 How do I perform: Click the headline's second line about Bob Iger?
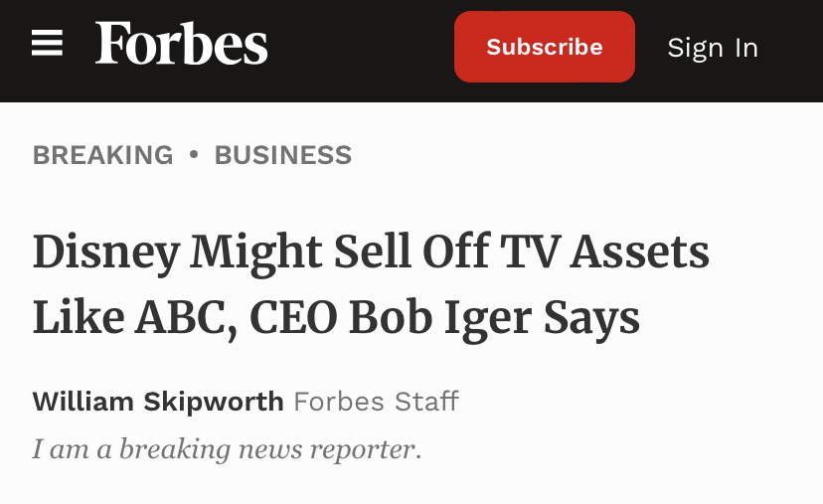tap(336, 317)
